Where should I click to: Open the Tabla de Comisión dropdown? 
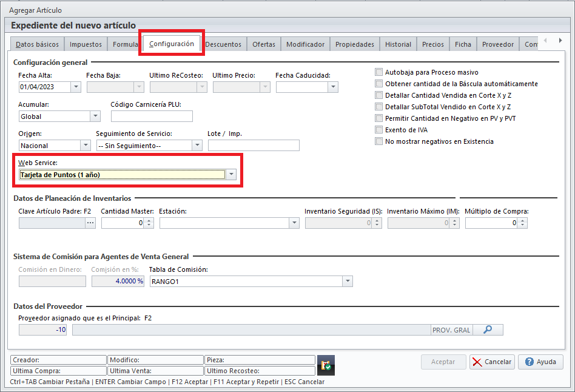[347, 282]
